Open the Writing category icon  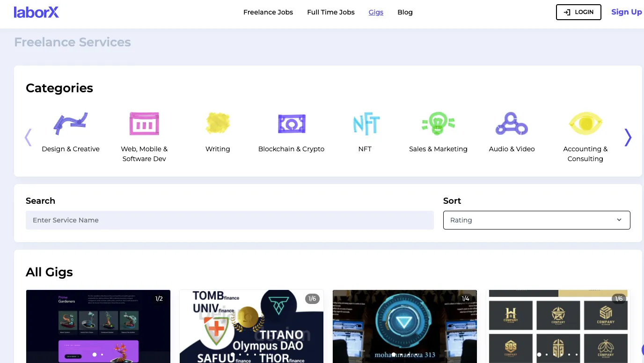pyautogui.click(x=218, y=124)
